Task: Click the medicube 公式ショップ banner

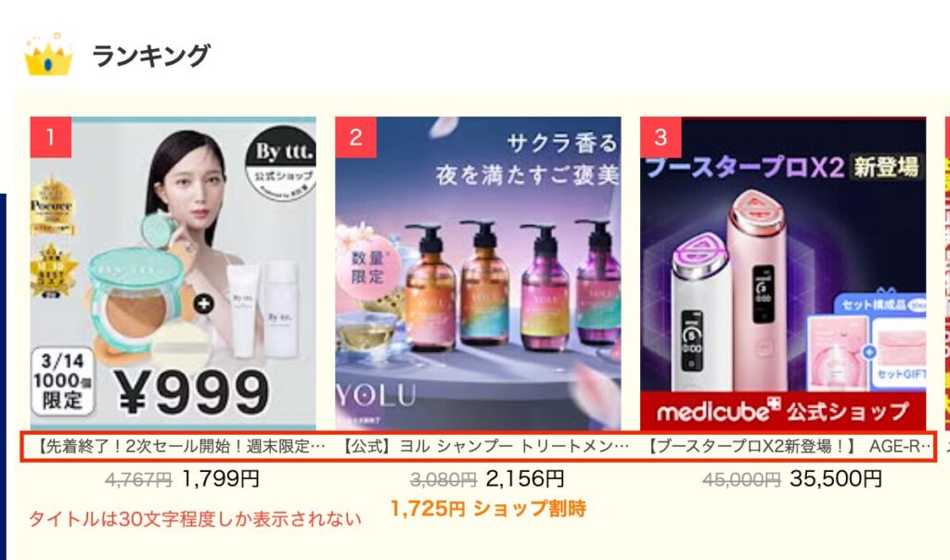Action: click(783, 411)
